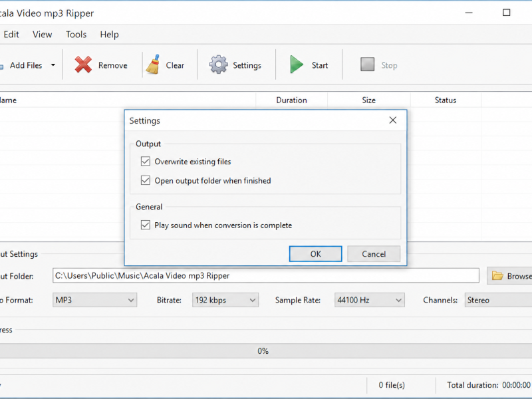Click the Add Files toolbar label
This screenshot has height=399, width=532.
click(26, 65)
